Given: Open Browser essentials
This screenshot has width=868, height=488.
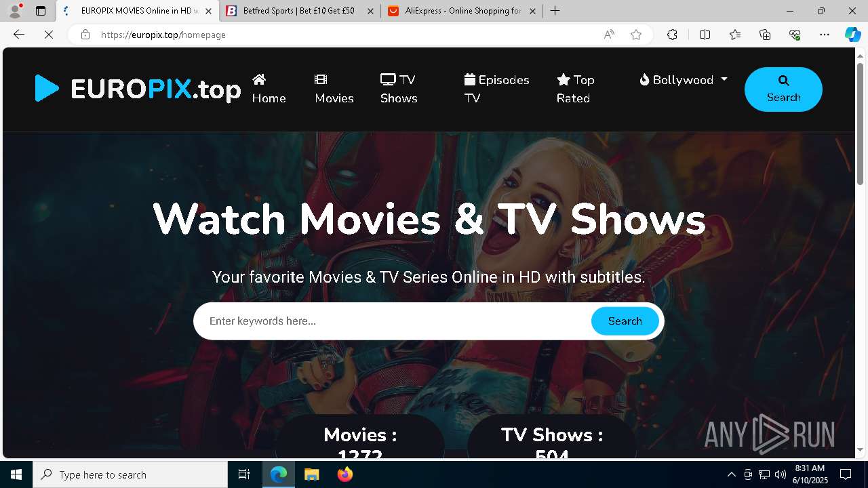Looking at the screenshot, I should click(x=795, y=35).
